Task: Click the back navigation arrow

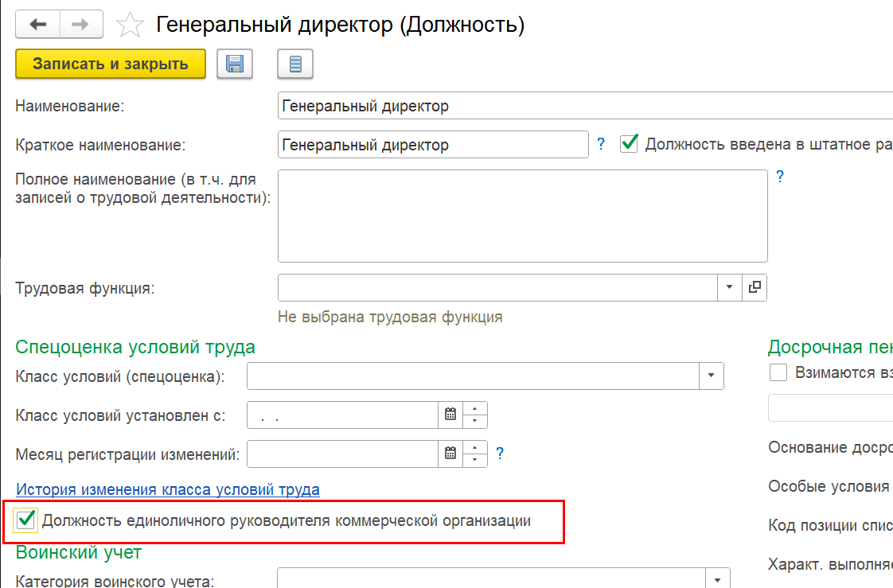Action: click(x=38, y=25)
